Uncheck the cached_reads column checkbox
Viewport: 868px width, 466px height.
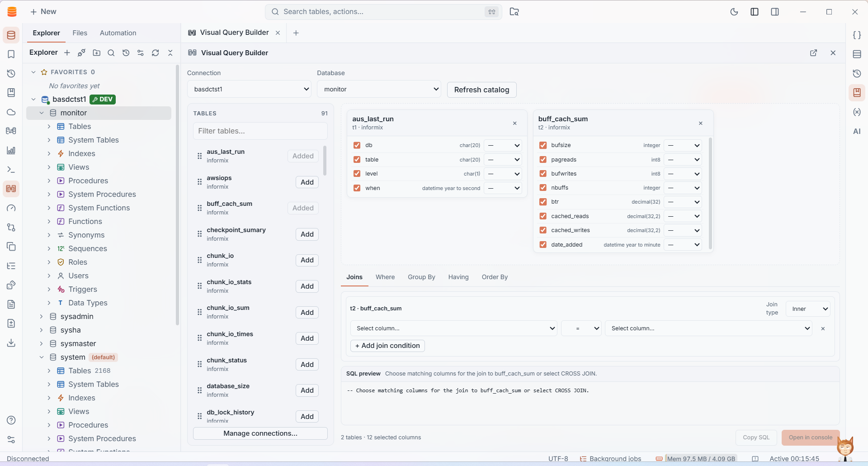point(543,216)
